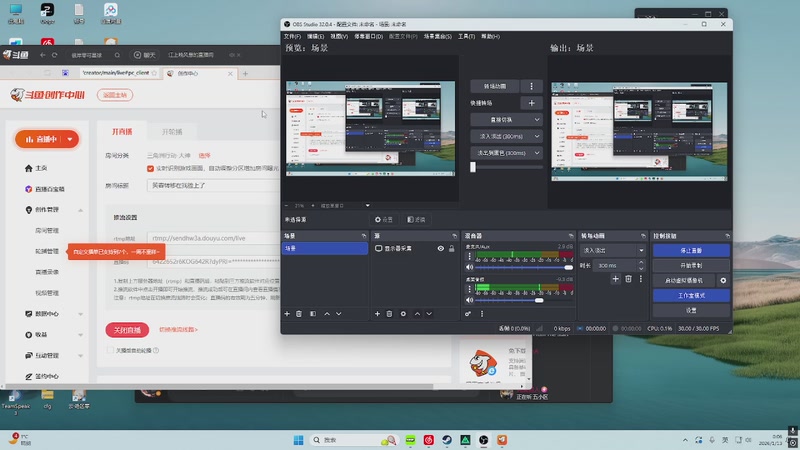Open Mic/Aux channel three-dot options
The image size is (800, 450).
[x=469, y=256]
